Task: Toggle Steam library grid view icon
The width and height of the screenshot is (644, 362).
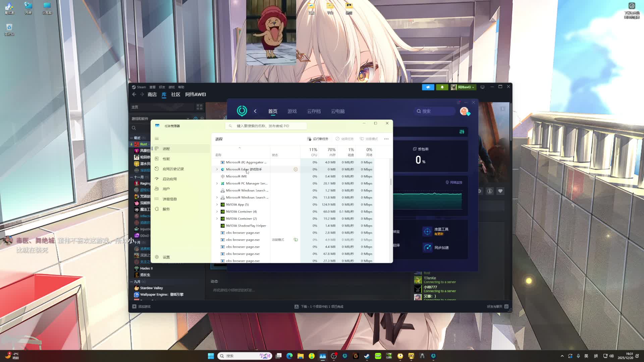Action: (200, 107)
